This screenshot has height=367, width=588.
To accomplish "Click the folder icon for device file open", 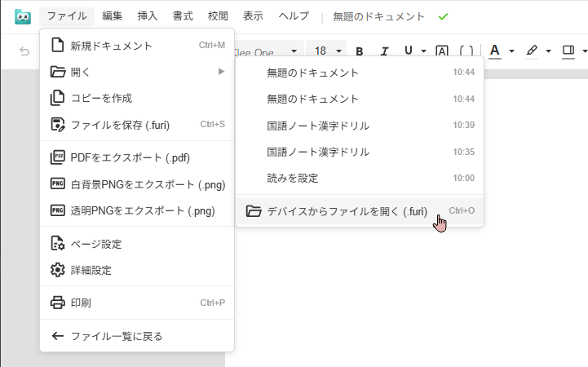I will pos(254,211).
